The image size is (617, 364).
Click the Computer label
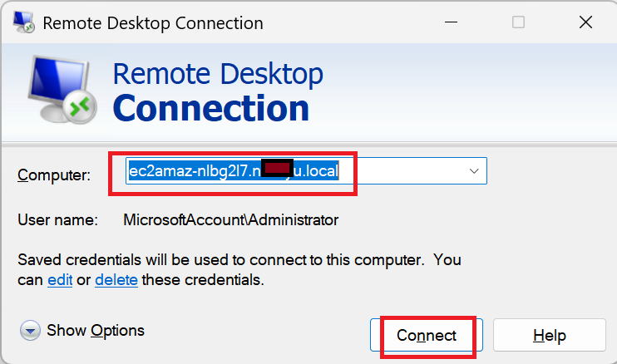54,175
